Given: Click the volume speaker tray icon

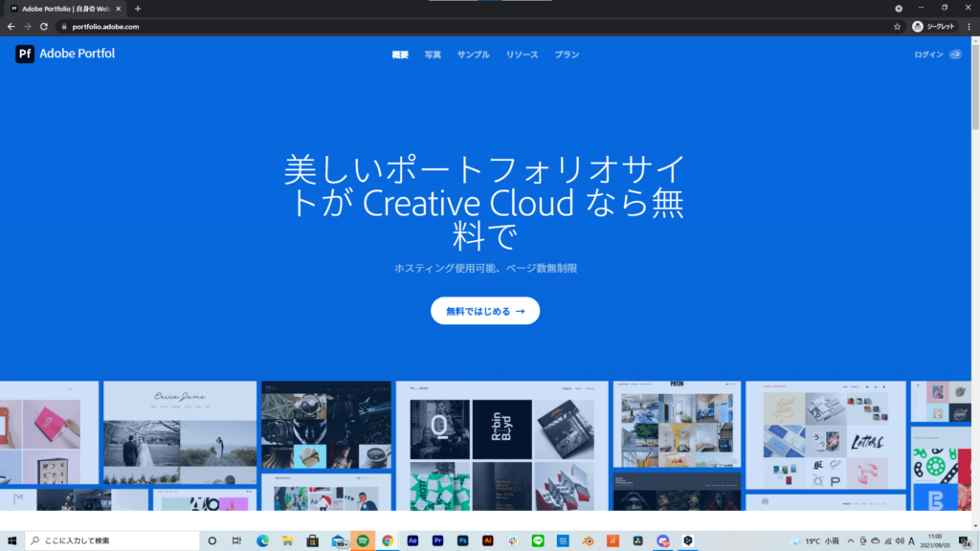Looking at the screenshot, I should (x=900, y=541).
